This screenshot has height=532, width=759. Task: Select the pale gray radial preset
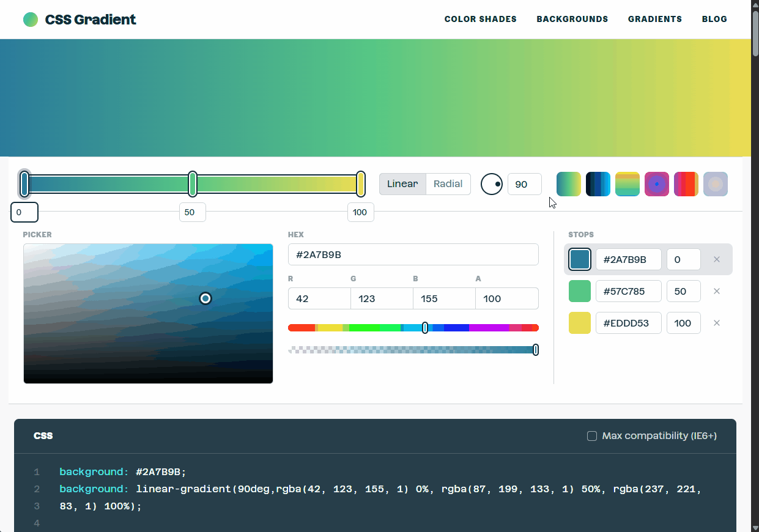coord(715,184)
